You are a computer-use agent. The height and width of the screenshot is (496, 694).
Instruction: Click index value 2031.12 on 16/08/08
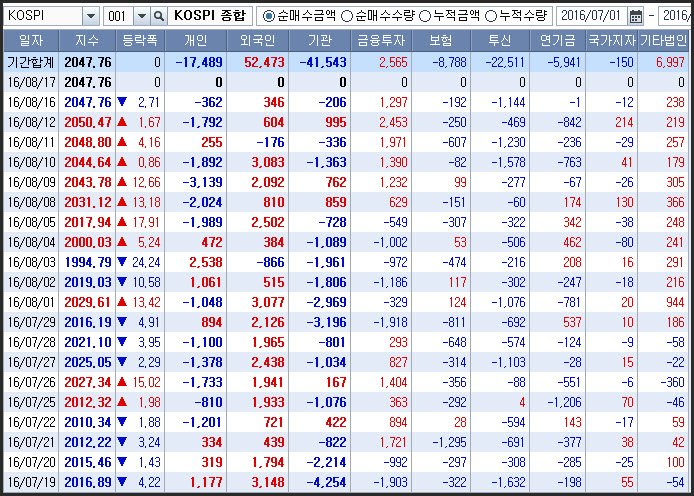[x=88, y=203]
